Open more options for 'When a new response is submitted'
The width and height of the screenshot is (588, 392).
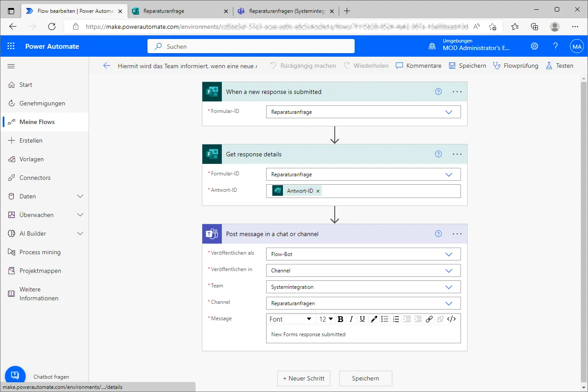(x=457, y=92)
